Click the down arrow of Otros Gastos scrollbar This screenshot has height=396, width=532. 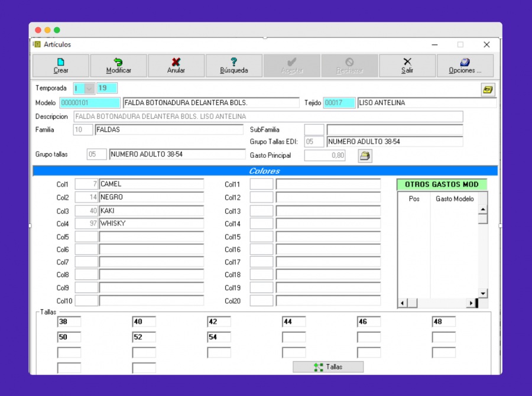tap(483, 293)
